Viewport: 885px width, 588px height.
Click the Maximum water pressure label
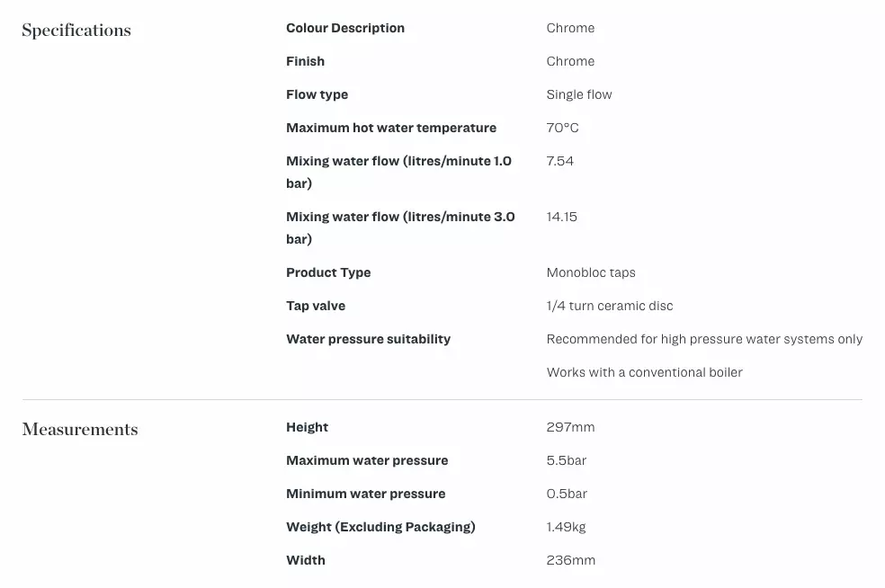click(367, 461)
